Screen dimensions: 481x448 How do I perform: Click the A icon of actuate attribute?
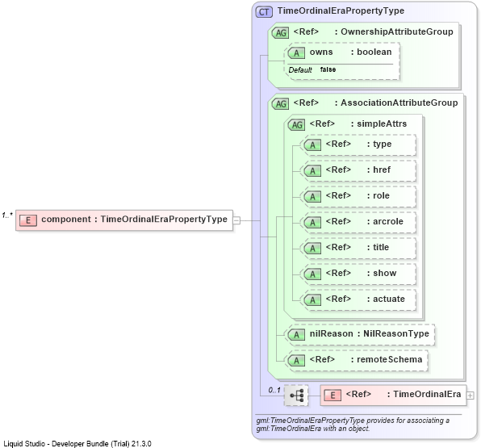[312, 299]
